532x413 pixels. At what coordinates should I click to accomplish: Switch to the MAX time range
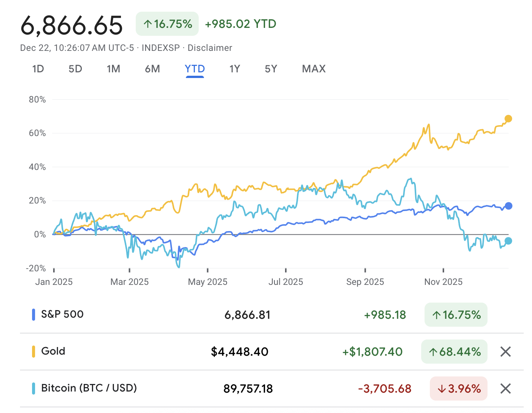(314, 69)
